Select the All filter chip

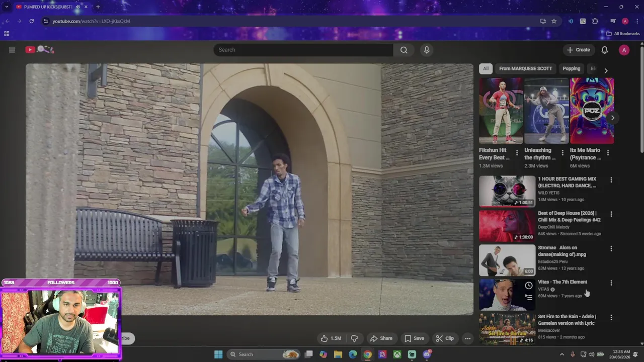(x=486, y=69)
